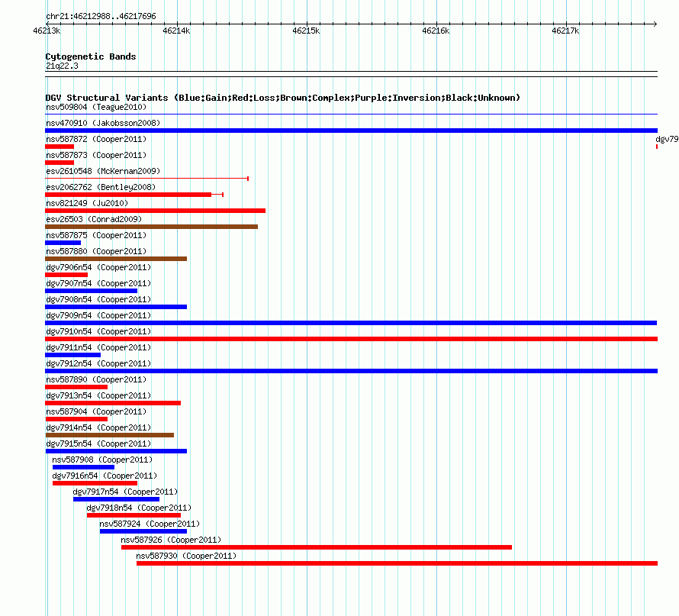Viewport: 679px width, 616px height.
Task: Select nsv587890 (Cooper2011) label
Action: click(x=96, y=379)
